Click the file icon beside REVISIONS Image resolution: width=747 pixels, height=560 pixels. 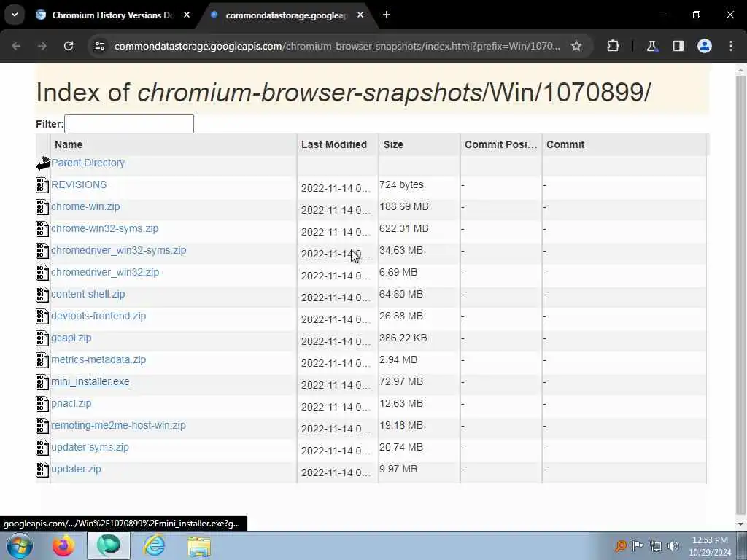point(42,185)
